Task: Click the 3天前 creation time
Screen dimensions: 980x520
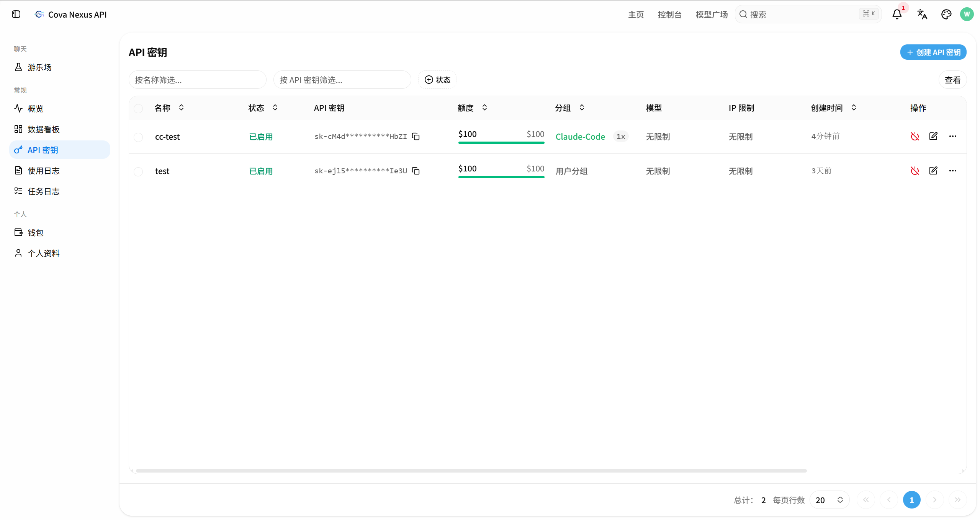Action: (821, 171)
